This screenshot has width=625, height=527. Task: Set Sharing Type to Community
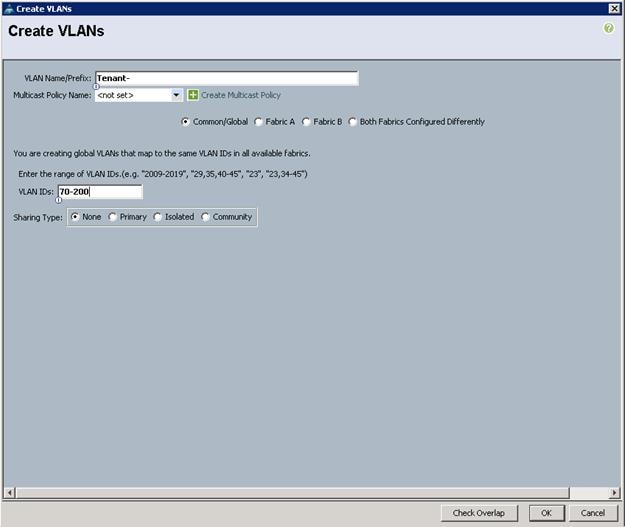(x=205, y=217)
